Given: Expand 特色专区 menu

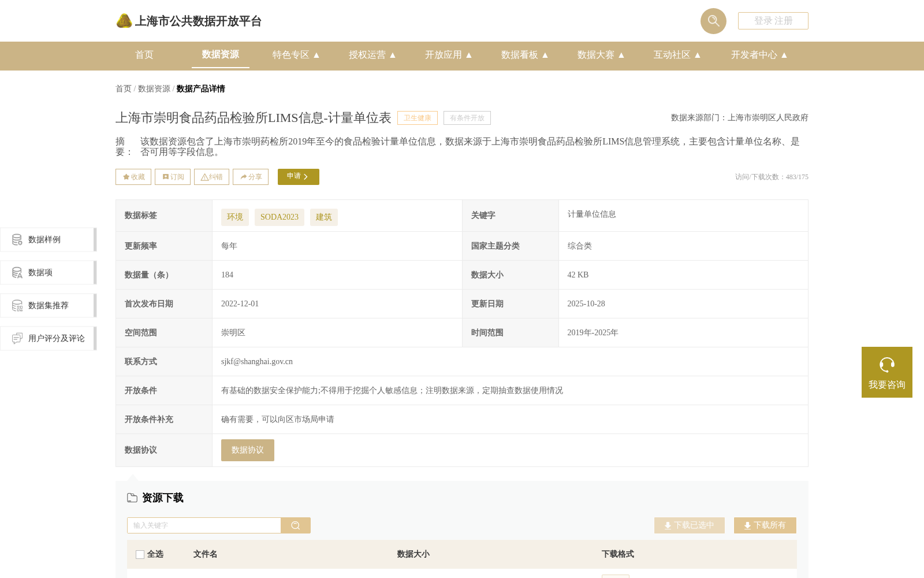Looking at the screenshot, I should pos(296,55).
